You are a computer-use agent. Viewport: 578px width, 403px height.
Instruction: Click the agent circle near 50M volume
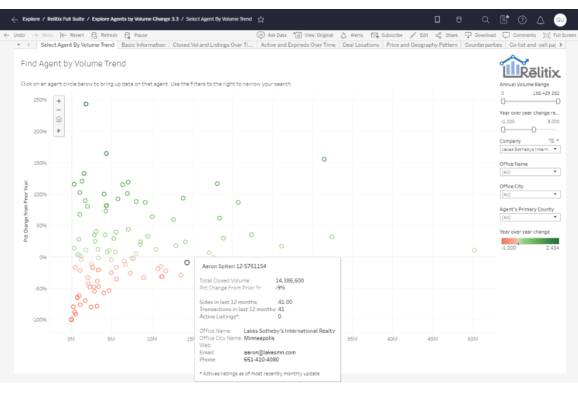[474, 250]
